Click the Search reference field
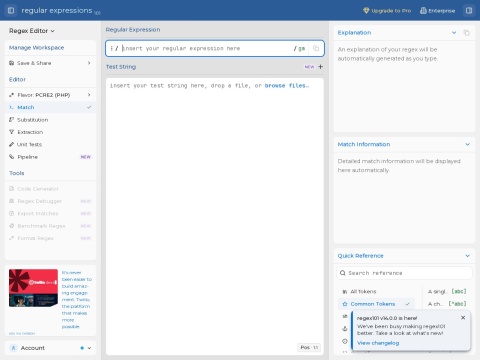This screenshot has height=360, width=480. point(404,273)
